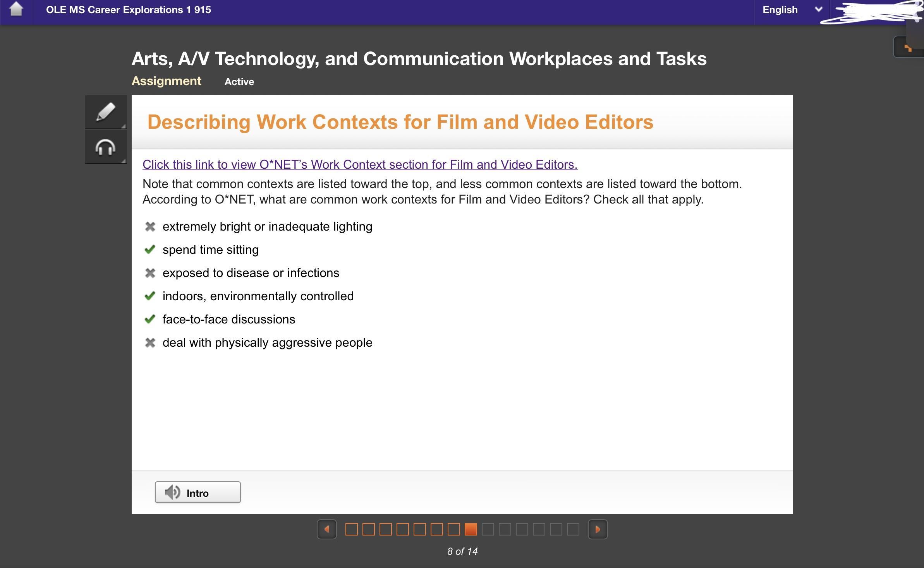Jump to first page square indicator
The image size is (924, 568).
[x=351, y=529]
